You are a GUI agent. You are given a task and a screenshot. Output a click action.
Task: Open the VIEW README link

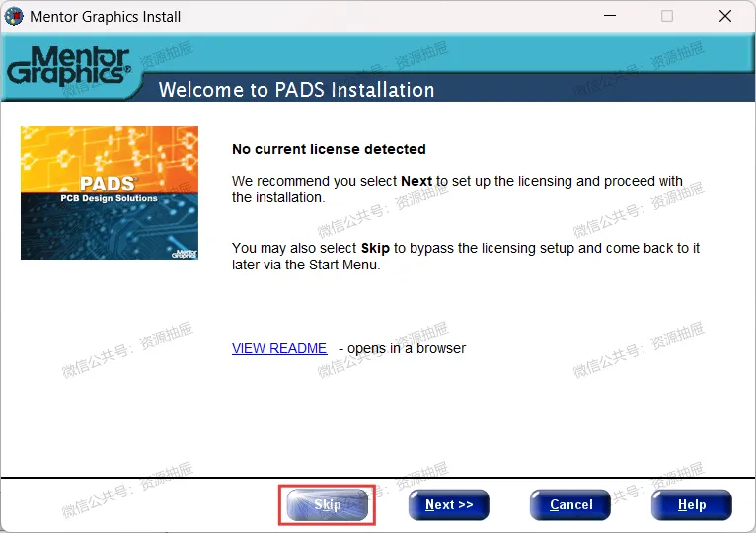(x=279, y=348)
